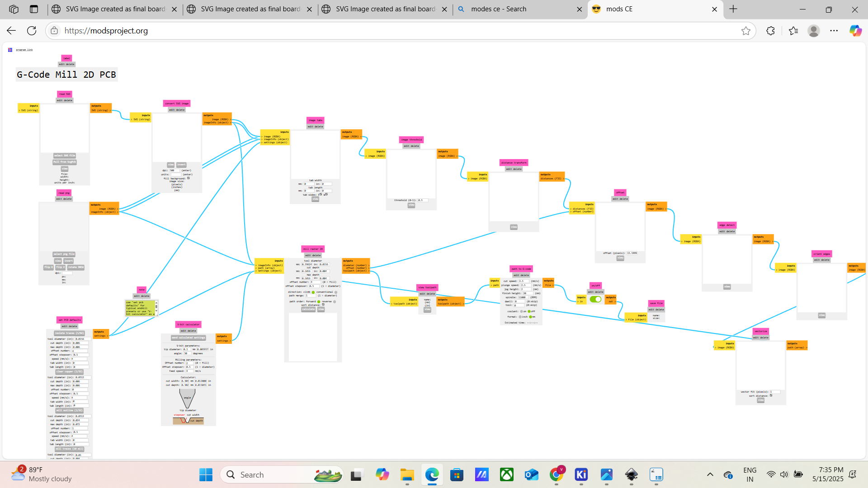Select the conventional direction radio button
868x488 pixels.
coord(335,292)
